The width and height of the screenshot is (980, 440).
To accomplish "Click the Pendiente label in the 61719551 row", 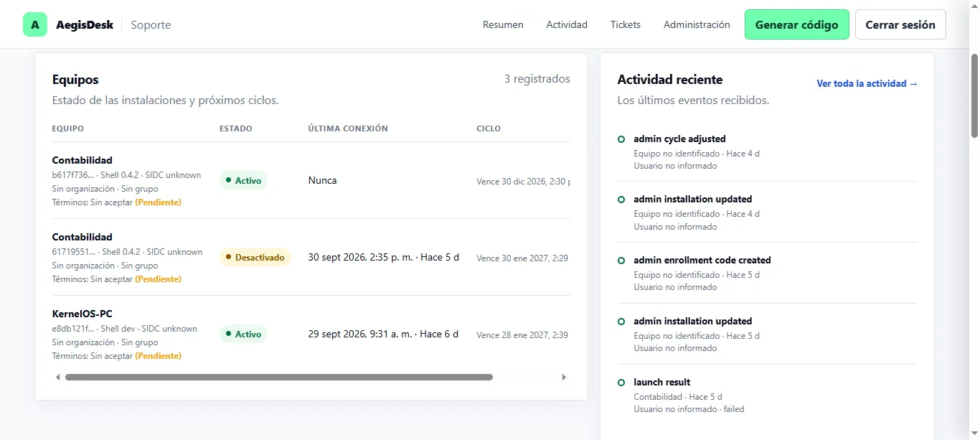I will (x=159, y=279).
